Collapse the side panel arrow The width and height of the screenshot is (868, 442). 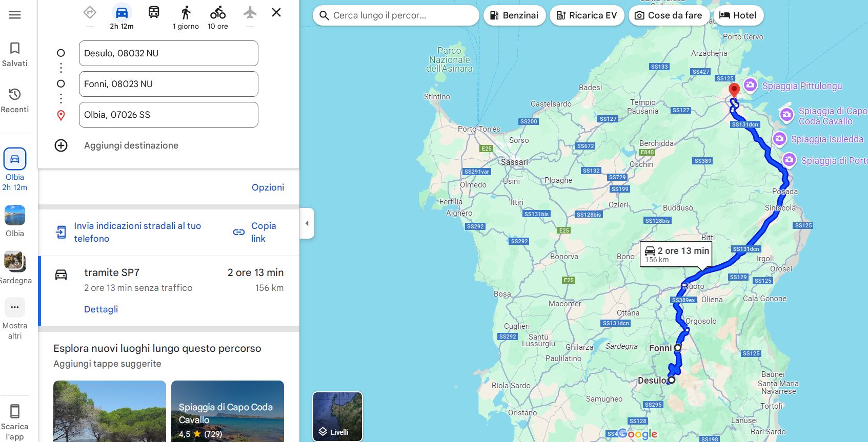click(x=307, y=223)
